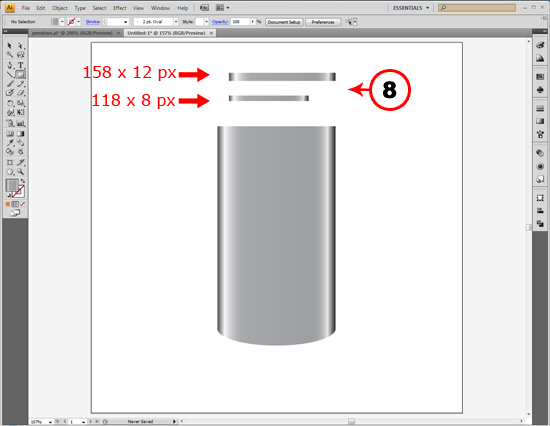Open the Swatches panel icon

pos(540,77)
